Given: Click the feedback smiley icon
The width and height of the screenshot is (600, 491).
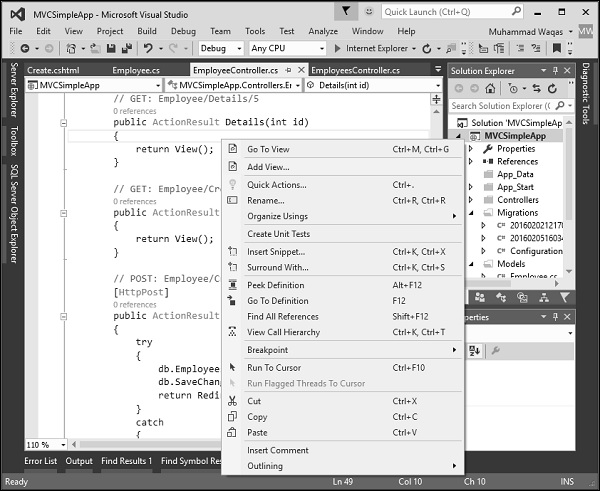Looking at the screenshot, I should click(x=369, y=11).
